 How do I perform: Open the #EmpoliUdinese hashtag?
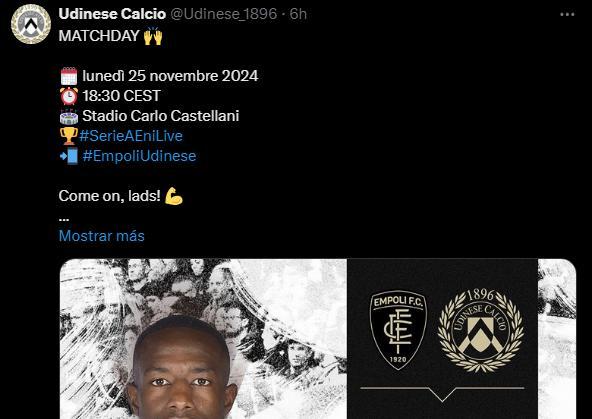tap(139, 156)
